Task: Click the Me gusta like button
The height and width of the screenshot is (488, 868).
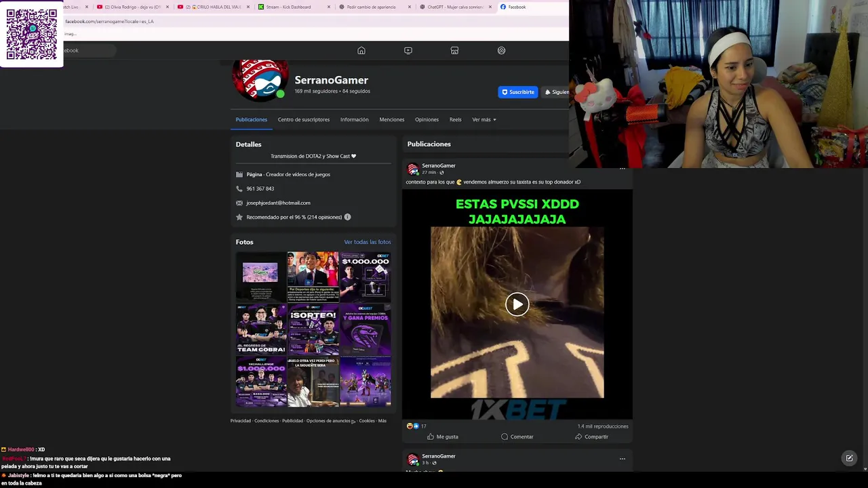Action: pos(442,436)
